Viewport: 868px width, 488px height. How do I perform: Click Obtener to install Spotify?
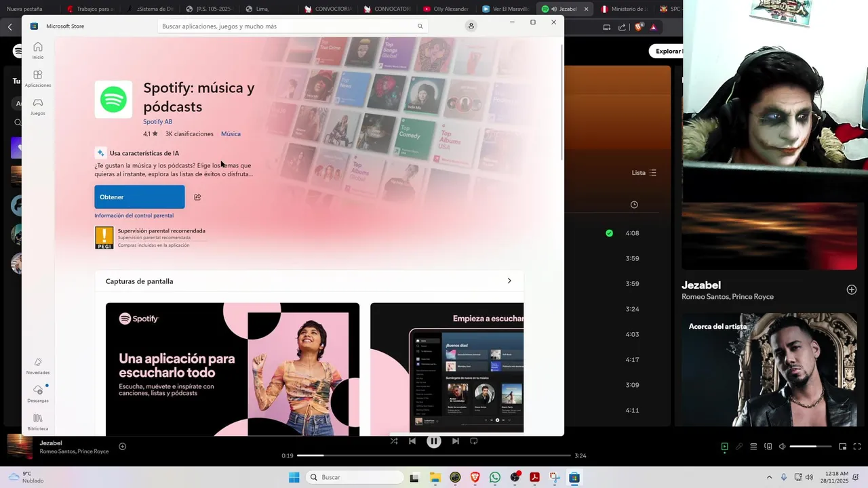pyautogui.click(x=140, y=197)
